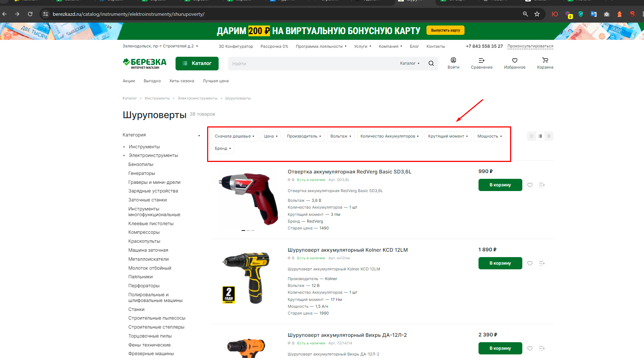Add Вихрь ДА-12Л-2 to comparison
The image size is (644, 358).
pos(542,348)
